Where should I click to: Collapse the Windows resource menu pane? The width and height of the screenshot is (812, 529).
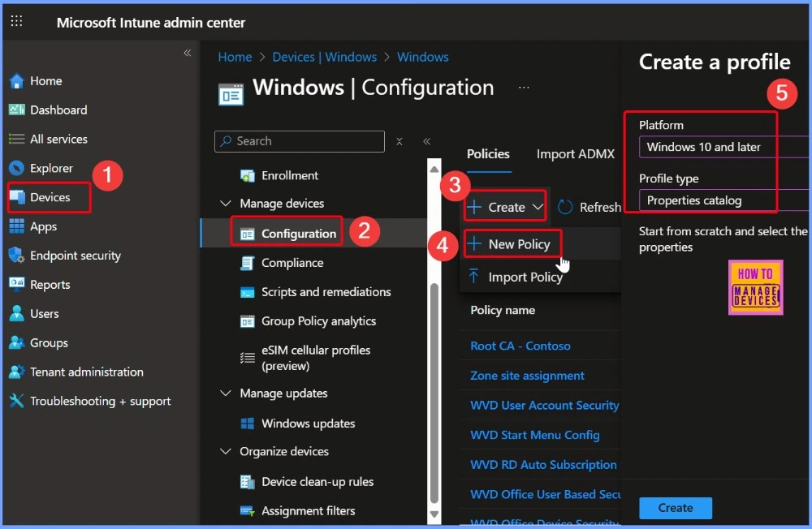pos(427,141)
